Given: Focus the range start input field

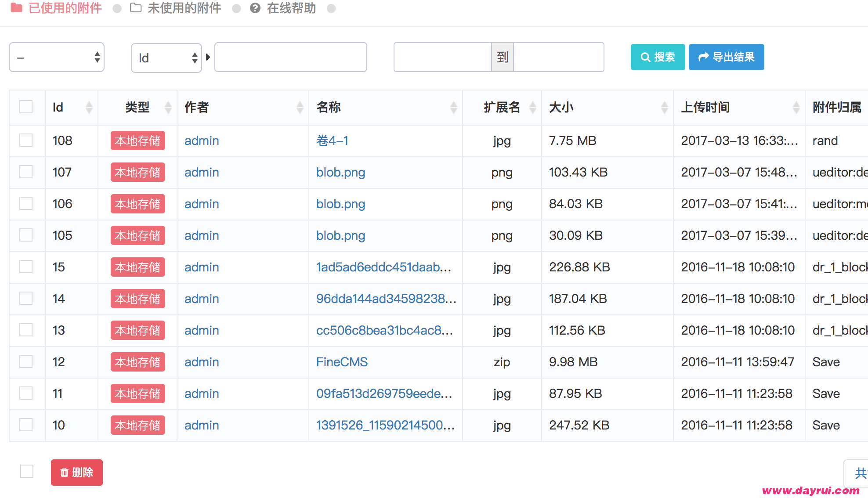Looking at the screenshot, I should click(442, 57).
